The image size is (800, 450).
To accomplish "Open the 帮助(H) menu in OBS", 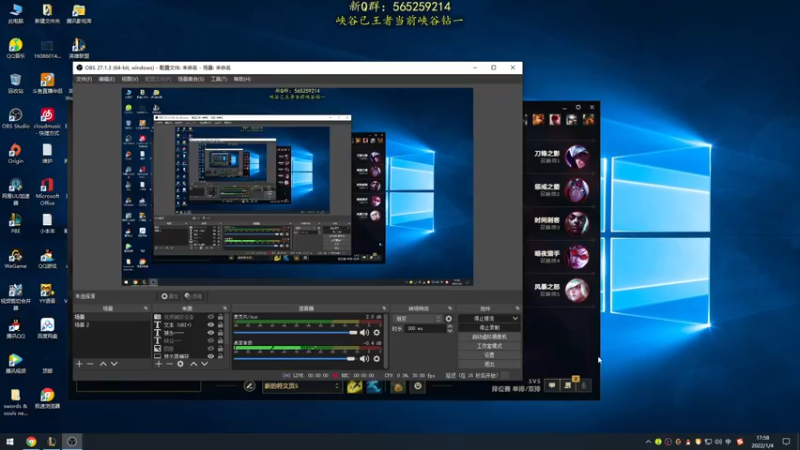I will [x=242, y=79].
